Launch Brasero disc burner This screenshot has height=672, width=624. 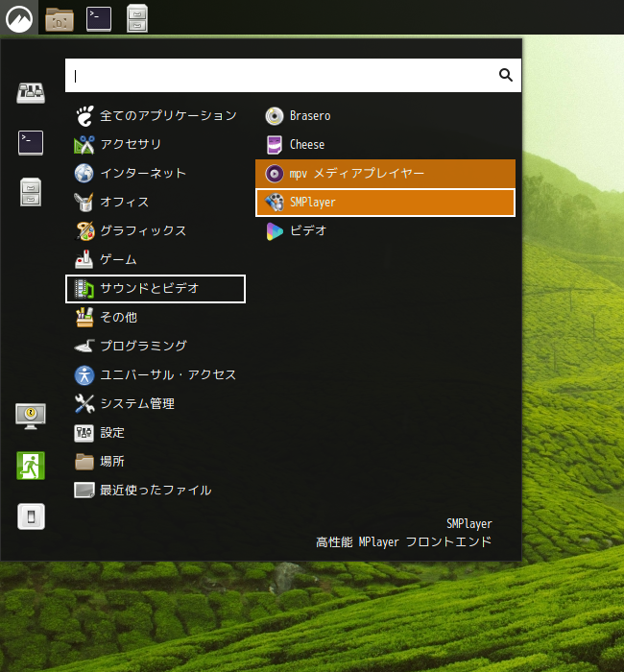coord(385,116)
